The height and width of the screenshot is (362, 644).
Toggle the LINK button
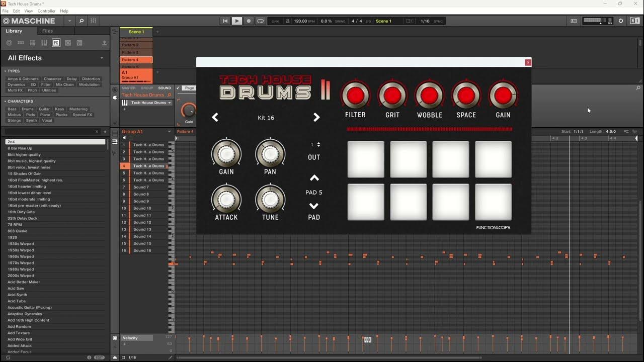point(275,21)
